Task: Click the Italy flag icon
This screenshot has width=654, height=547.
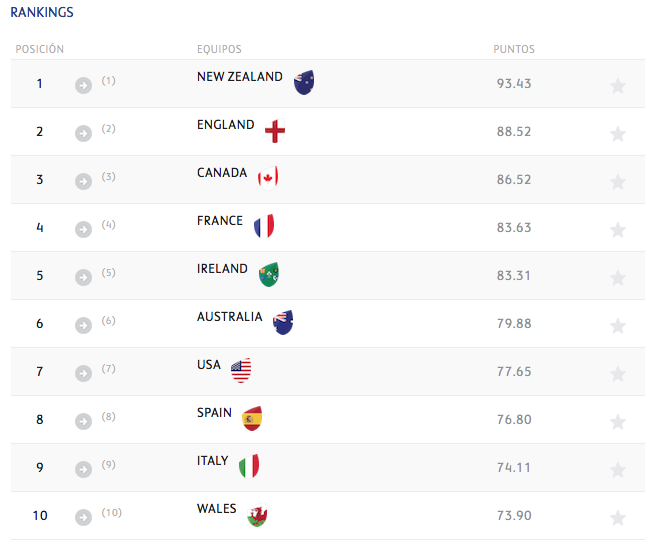Action: click(x=249, y=466)
